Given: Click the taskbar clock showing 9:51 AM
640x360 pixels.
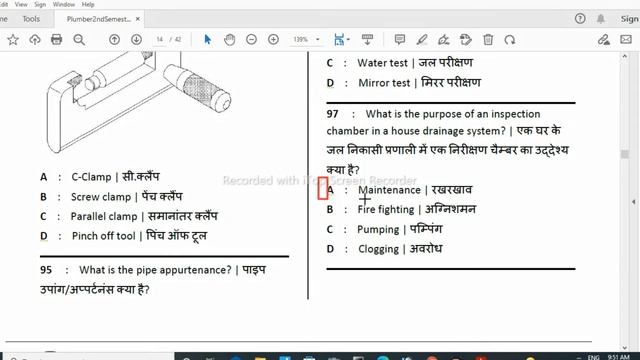Looking at the screenshot, I should 618,357.
